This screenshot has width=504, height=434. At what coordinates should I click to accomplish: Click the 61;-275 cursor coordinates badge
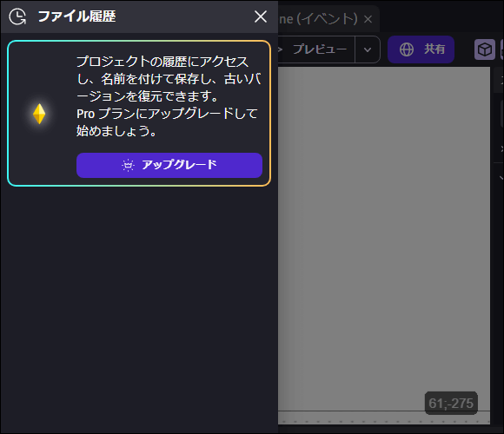pos(451,403)
